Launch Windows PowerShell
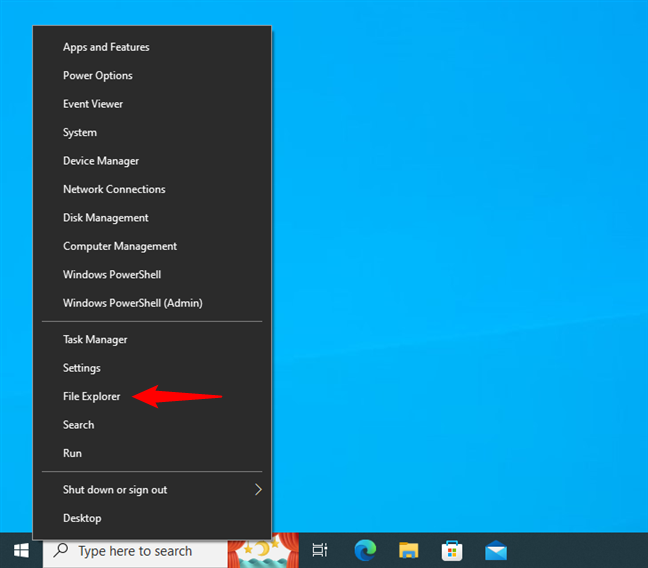Screen dimensions: 648x568 click(x=152, y=275)
